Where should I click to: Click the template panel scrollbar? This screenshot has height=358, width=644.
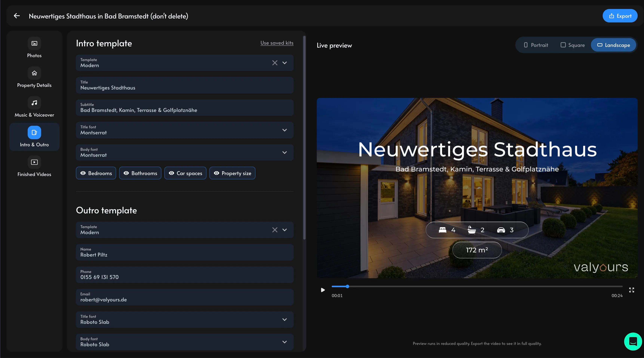(x=304, y=138)
